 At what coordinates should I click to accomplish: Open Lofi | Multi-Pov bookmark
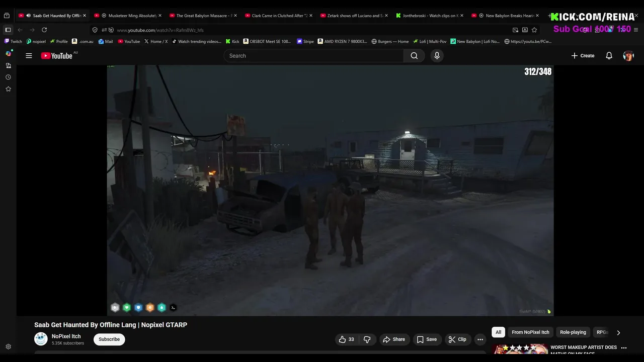point(430,42)
